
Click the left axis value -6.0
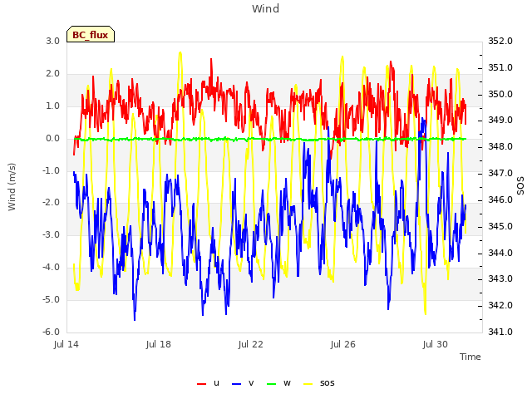(52, 332)
